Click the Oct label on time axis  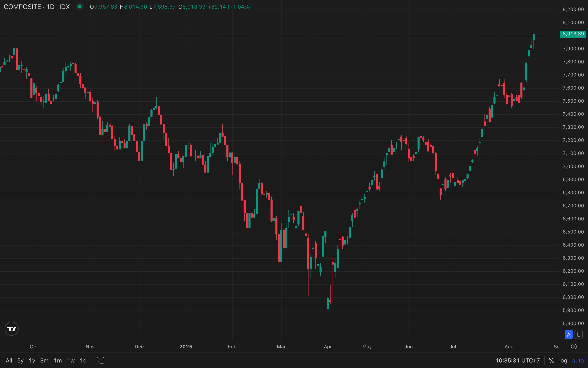pos(34,347)
